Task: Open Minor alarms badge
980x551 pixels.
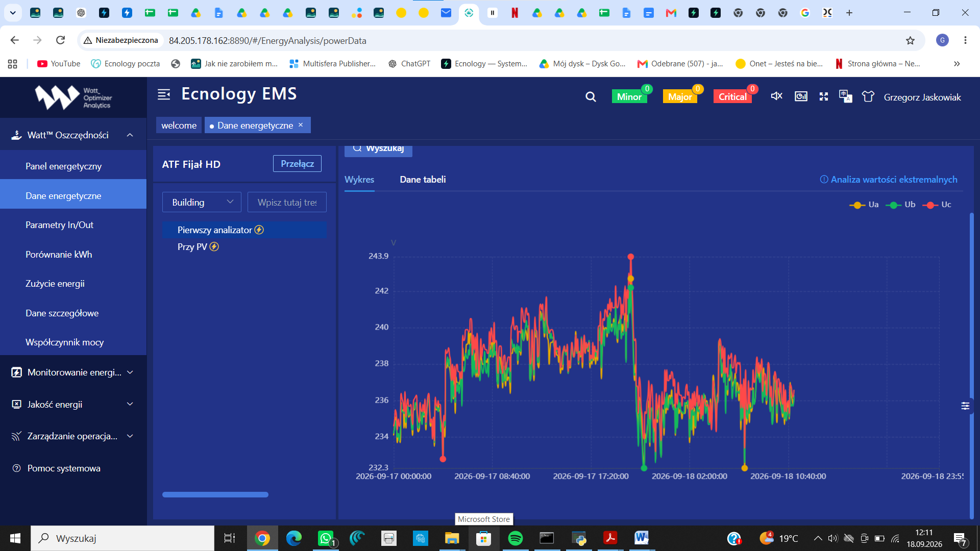Action: [x=629, y=96]
